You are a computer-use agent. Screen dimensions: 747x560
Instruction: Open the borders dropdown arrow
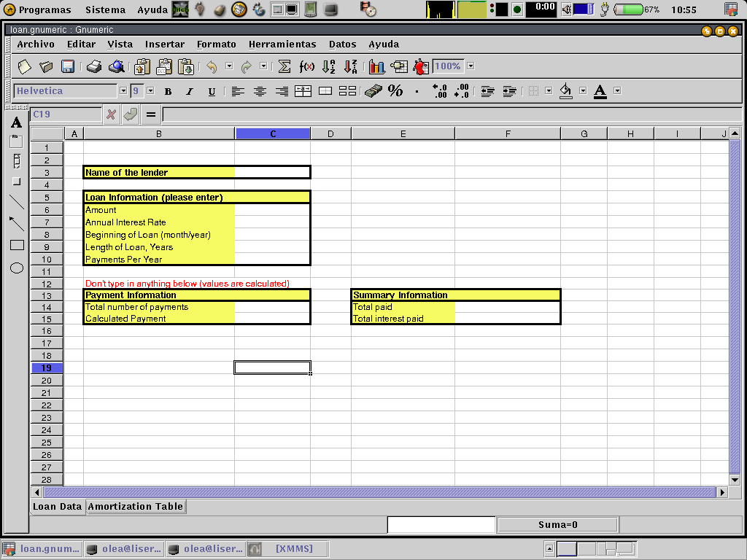549,90
